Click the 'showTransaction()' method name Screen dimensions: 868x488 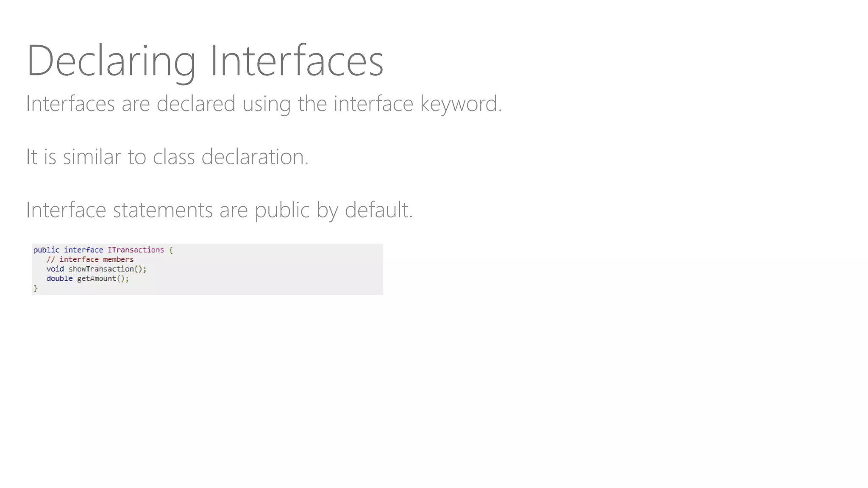(106, 269)
